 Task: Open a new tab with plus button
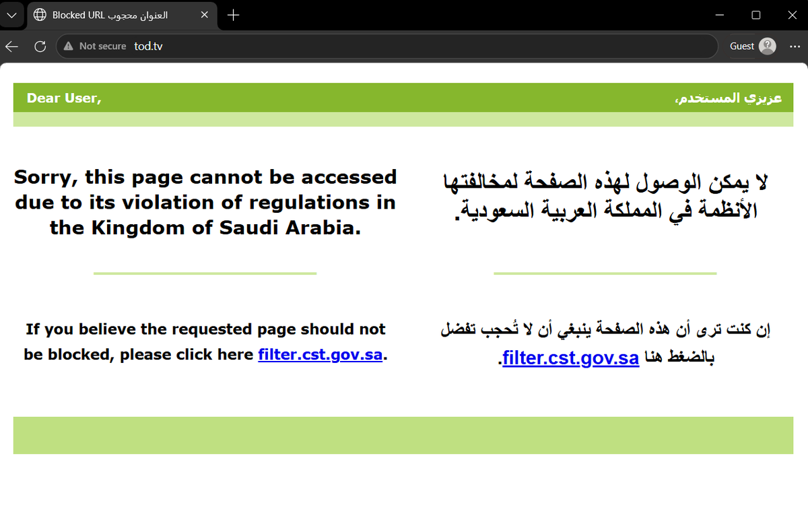(x=233, y=15)
